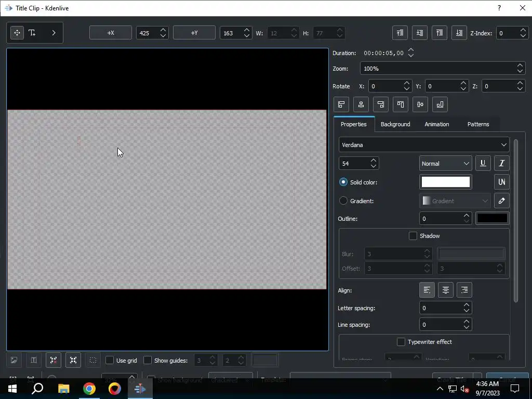Toggle italic text formatting

pos(501,163)
